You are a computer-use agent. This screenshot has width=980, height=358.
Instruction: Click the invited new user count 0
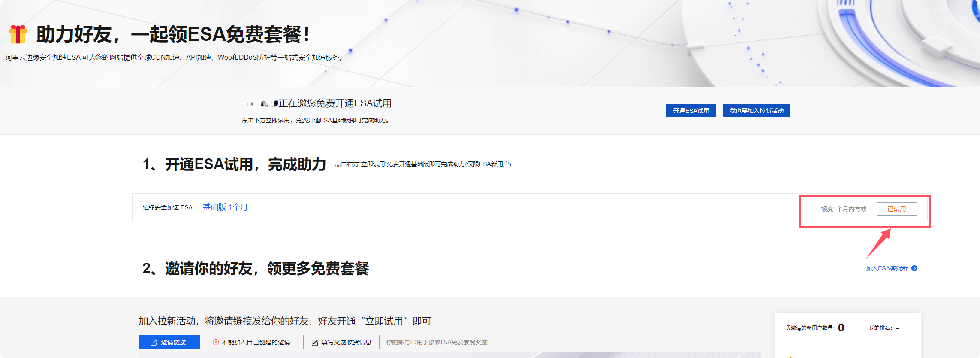tap(841, 328)
